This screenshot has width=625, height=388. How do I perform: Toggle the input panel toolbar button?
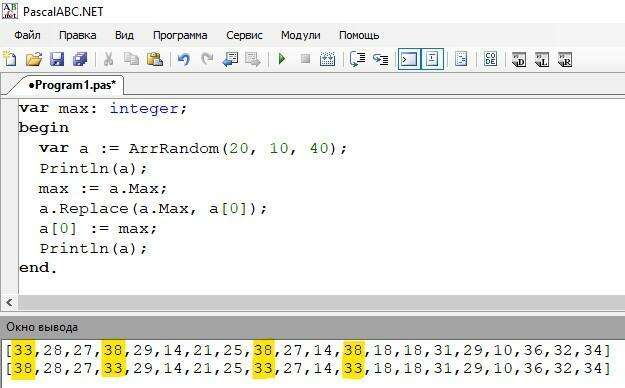click(432, 59)
